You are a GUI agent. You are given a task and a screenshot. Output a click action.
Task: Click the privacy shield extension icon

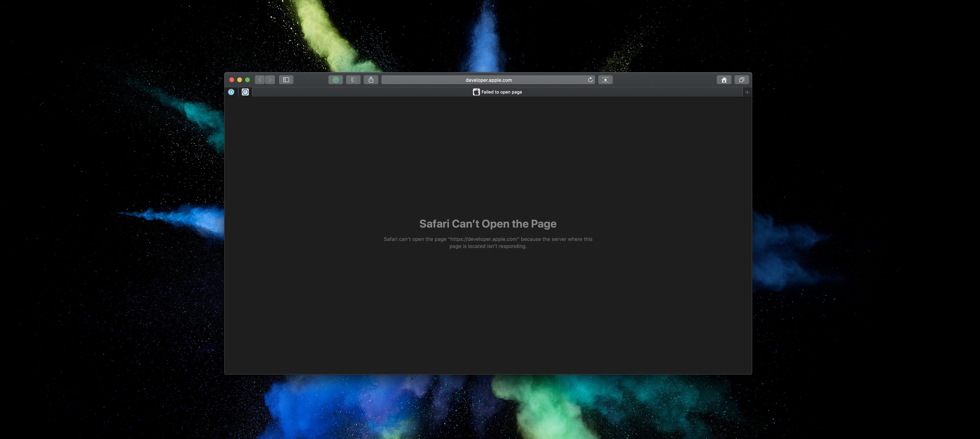point(353,80)
